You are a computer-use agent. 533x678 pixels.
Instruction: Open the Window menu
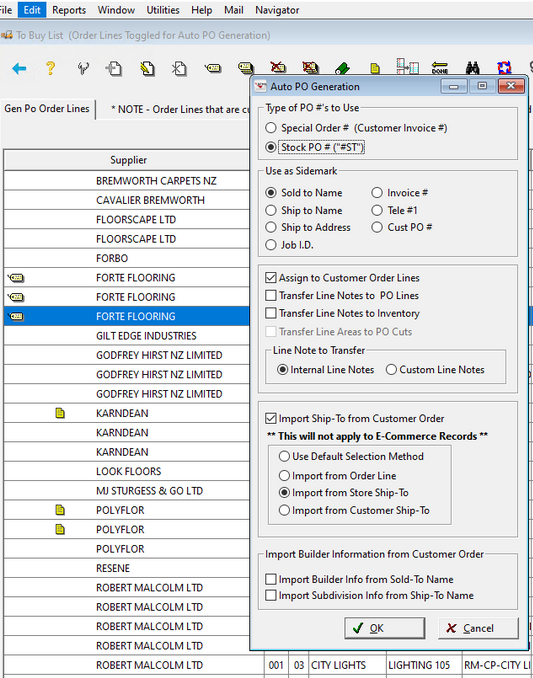(x=116, y=10)
